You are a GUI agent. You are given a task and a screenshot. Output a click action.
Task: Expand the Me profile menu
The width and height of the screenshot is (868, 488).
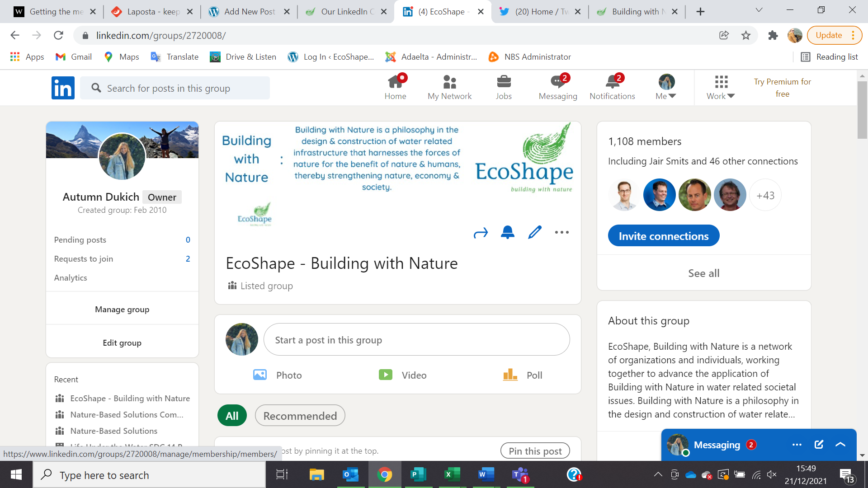tap(666, 87)
